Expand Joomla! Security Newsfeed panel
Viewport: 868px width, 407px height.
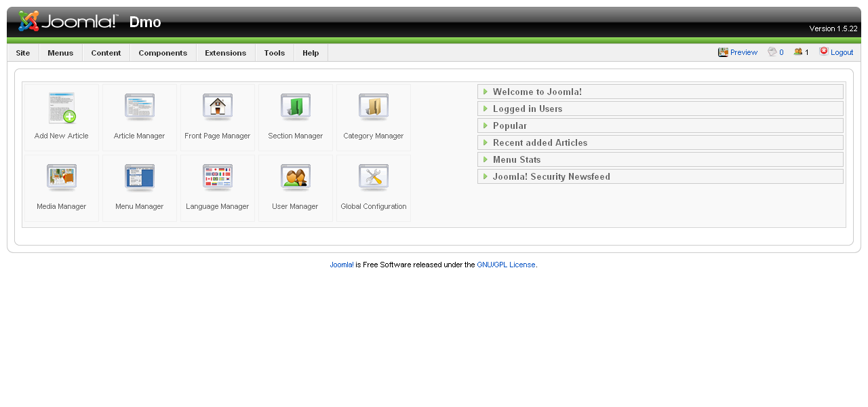click(x=551, y=176)
